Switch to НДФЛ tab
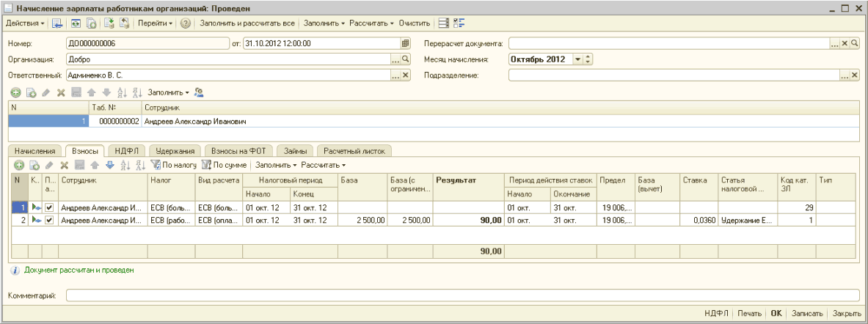Image resolution: width=868 pixels, height=324 pixels. 126,150
